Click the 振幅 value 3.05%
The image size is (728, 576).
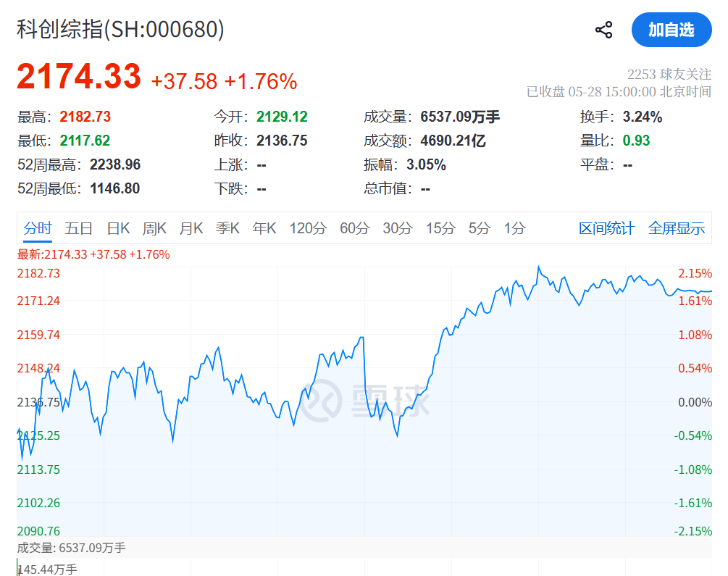point(426,164)
